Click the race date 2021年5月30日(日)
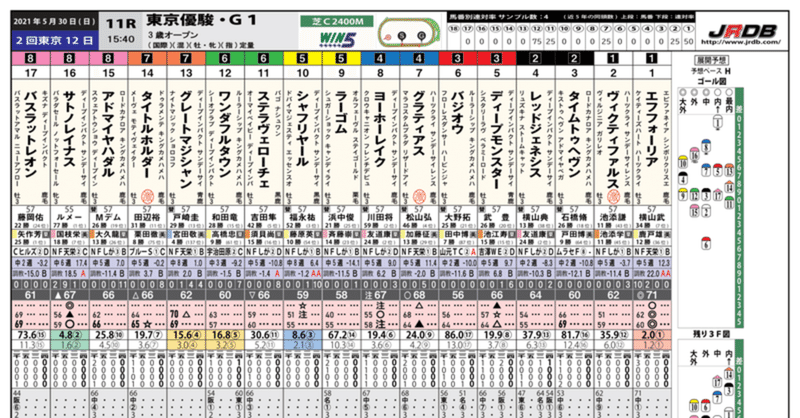 click(55, 21)
